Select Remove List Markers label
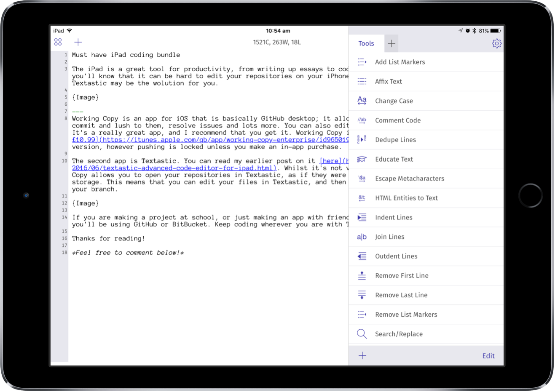555x392 pixels. point(406,314)
